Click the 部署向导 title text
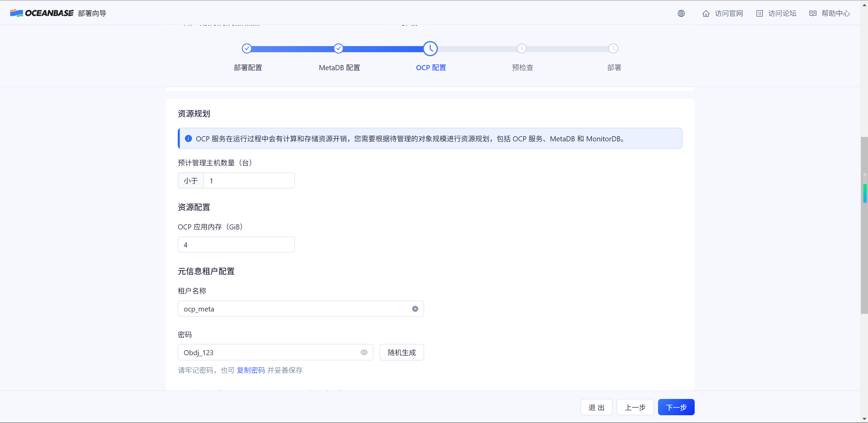This screenshot has height=423, width=868. [x=92, y=13]
